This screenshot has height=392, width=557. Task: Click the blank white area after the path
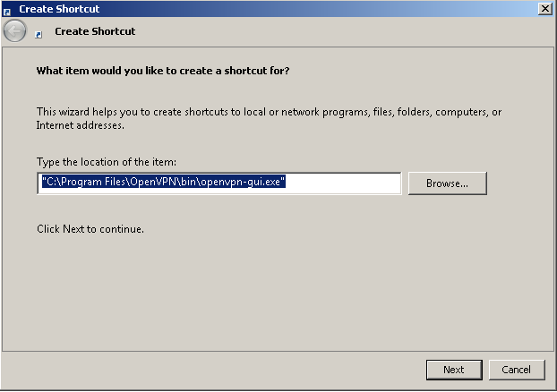coord(343,183)
